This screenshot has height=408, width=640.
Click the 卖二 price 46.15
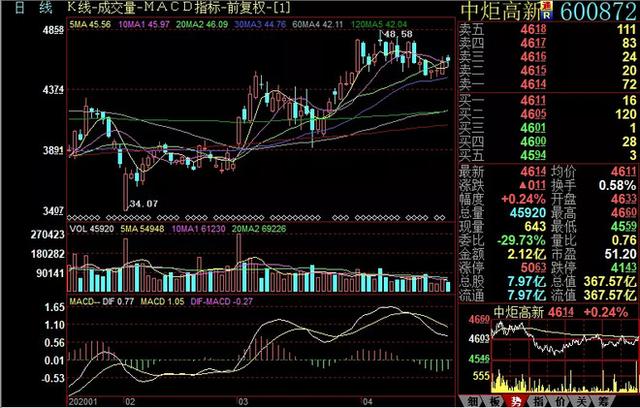coord(533,70)
